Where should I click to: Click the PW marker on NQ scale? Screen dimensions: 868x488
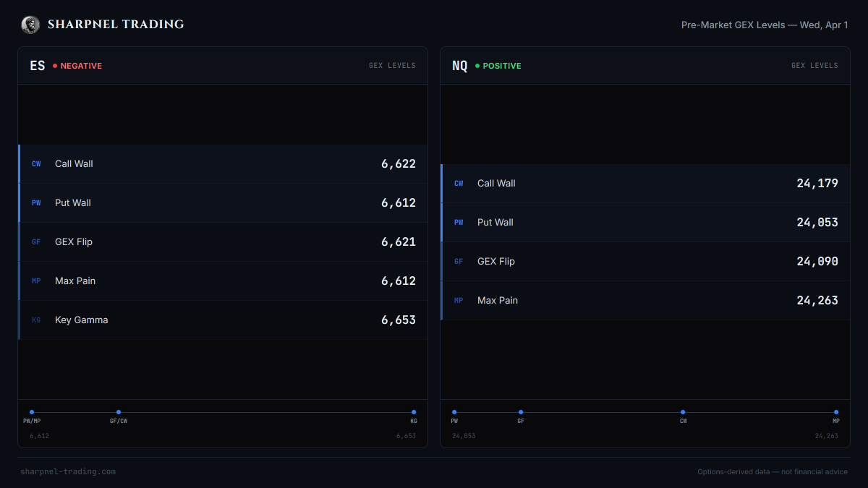pyautogui.click(x=454, y=412)
